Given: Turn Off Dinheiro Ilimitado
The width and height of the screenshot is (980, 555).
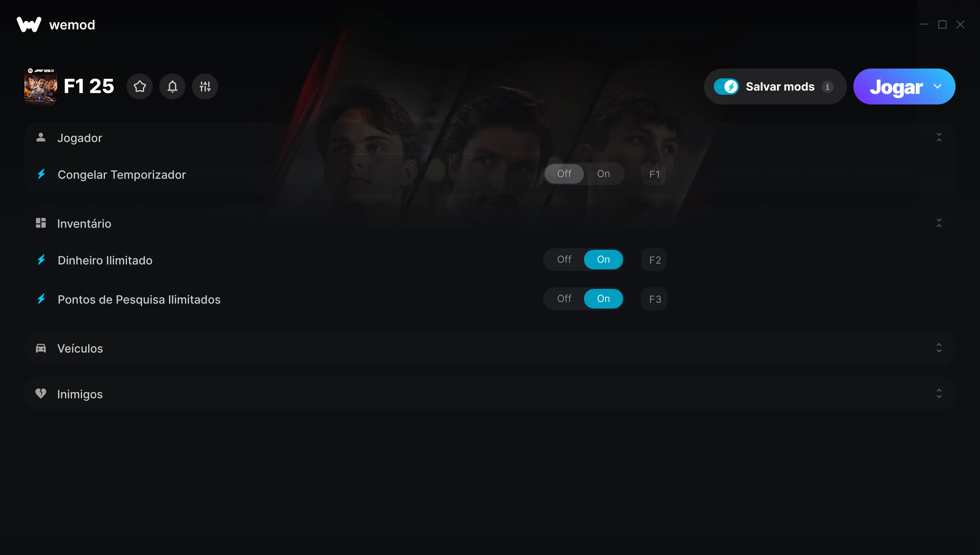Looking at the screenshot, I should pos(564,260).
